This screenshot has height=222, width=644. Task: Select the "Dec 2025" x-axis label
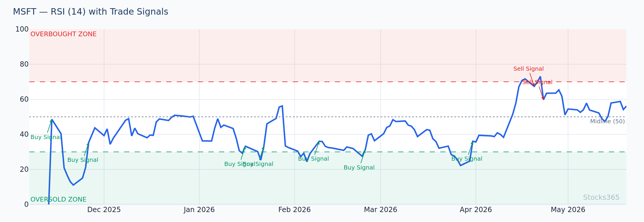104,210
